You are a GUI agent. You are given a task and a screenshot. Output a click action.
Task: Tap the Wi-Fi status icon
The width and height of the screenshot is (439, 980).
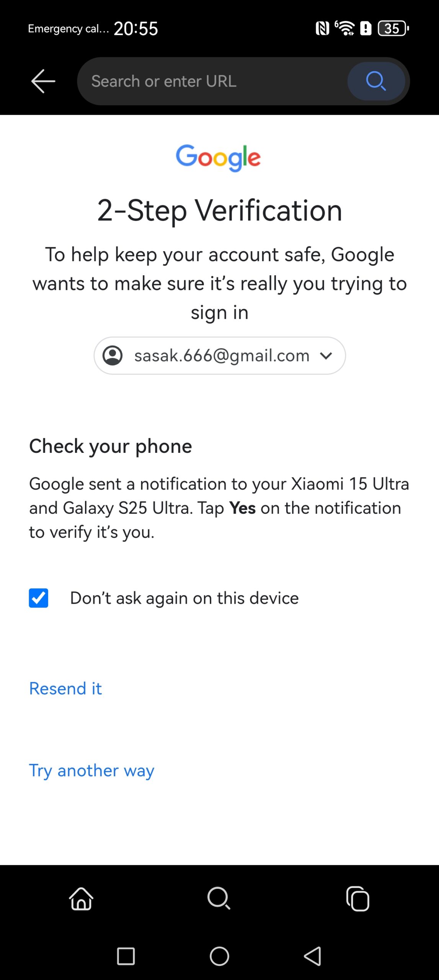tap(345, 28)
